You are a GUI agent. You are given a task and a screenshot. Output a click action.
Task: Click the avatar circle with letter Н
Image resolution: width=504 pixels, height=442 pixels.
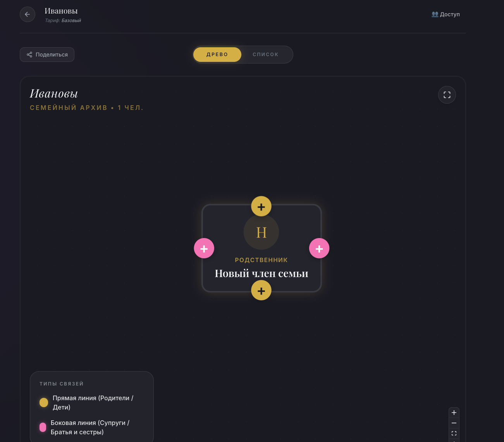pos(261,232)
